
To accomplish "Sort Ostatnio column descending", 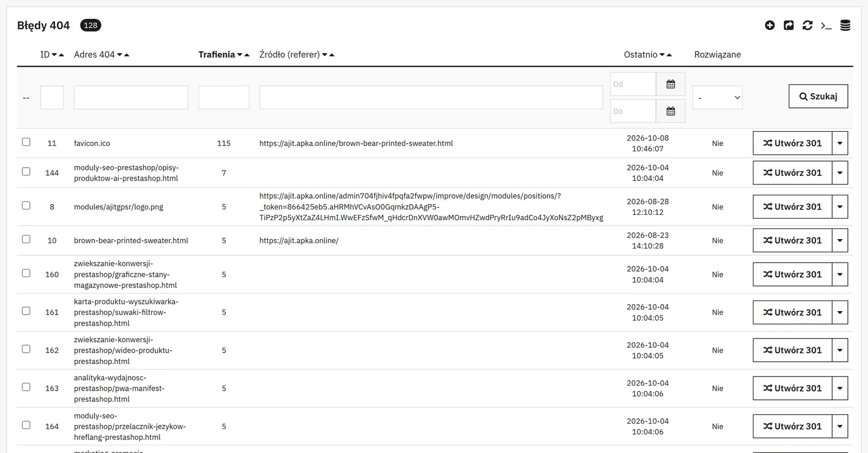I will [x=662, y=55].
